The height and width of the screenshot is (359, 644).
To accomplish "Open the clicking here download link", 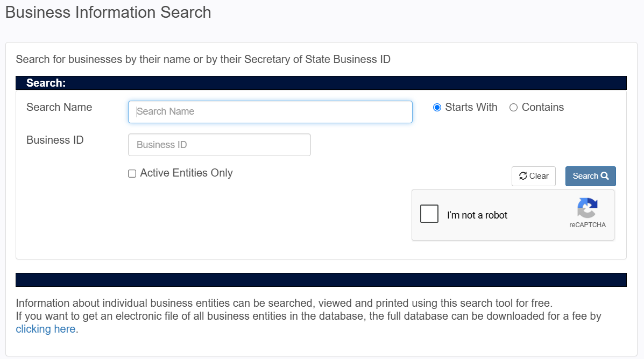I will pyautogui.click(x=46, y=329).
